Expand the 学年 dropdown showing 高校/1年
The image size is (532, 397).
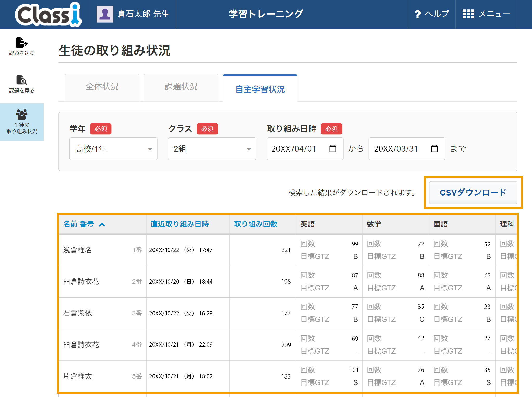pos(113,149)
